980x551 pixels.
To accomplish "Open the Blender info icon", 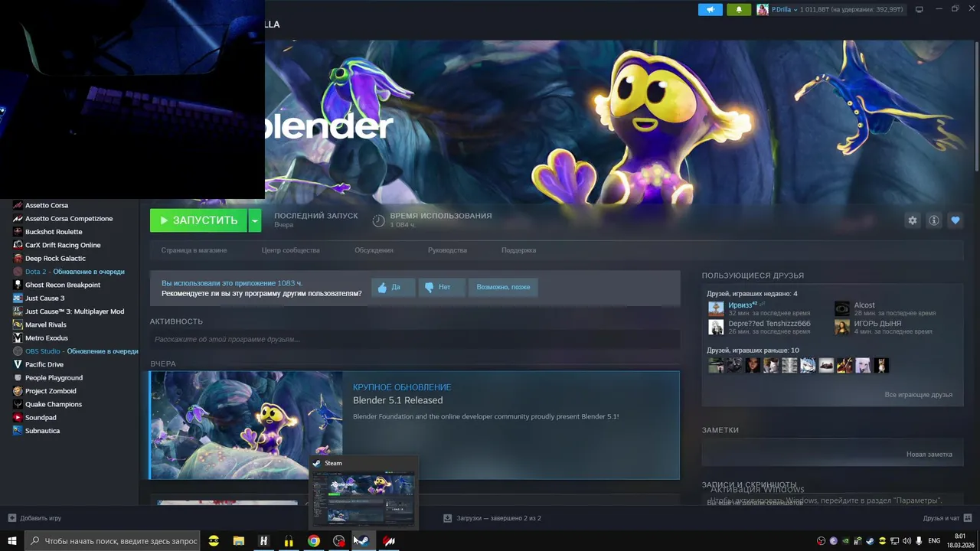I will click(934, 220).
